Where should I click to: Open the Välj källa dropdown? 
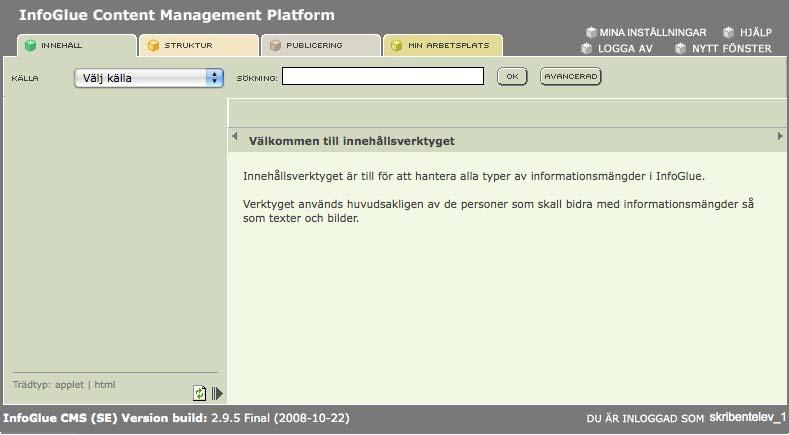click(x=149, y=78)
